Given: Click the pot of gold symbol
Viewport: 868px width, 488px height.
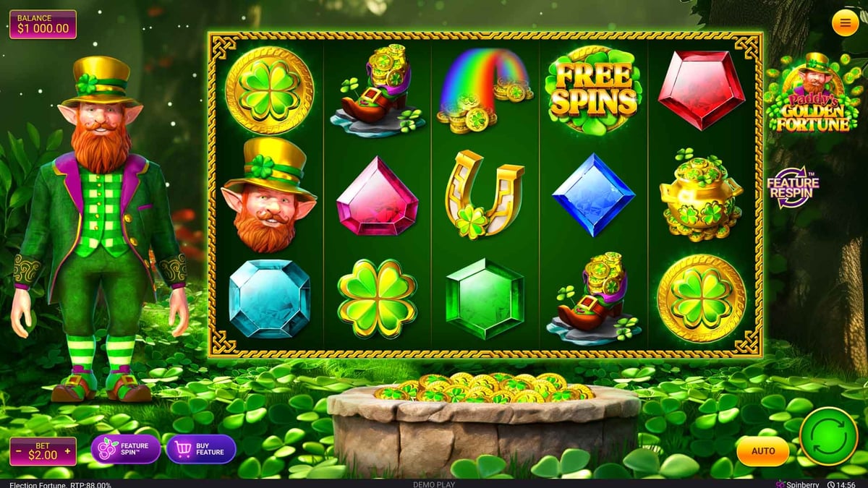Looking at the screenshot, I should 700,195.
